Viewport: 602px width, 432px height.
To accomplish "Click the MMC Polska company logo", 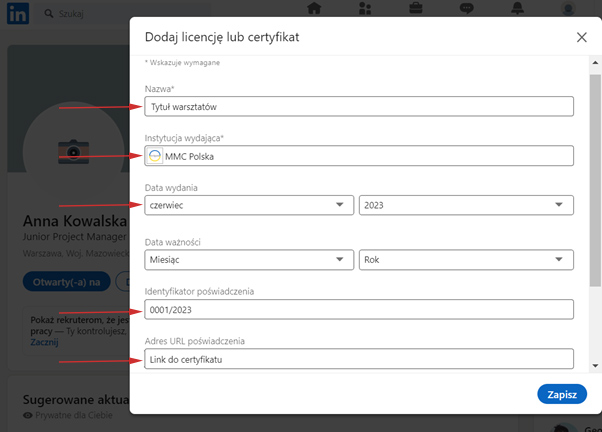I will coord(155,156).
